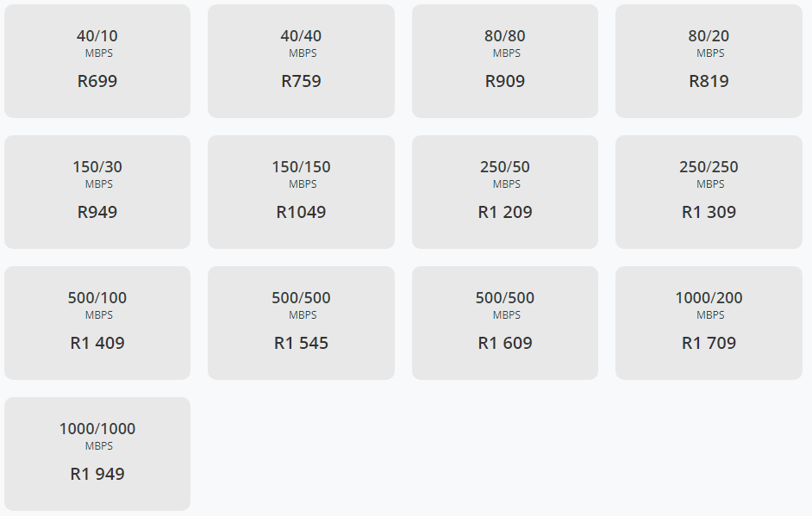
Task: Click the R699 price text
Action: pyautogui.click(x=97, y=82)
